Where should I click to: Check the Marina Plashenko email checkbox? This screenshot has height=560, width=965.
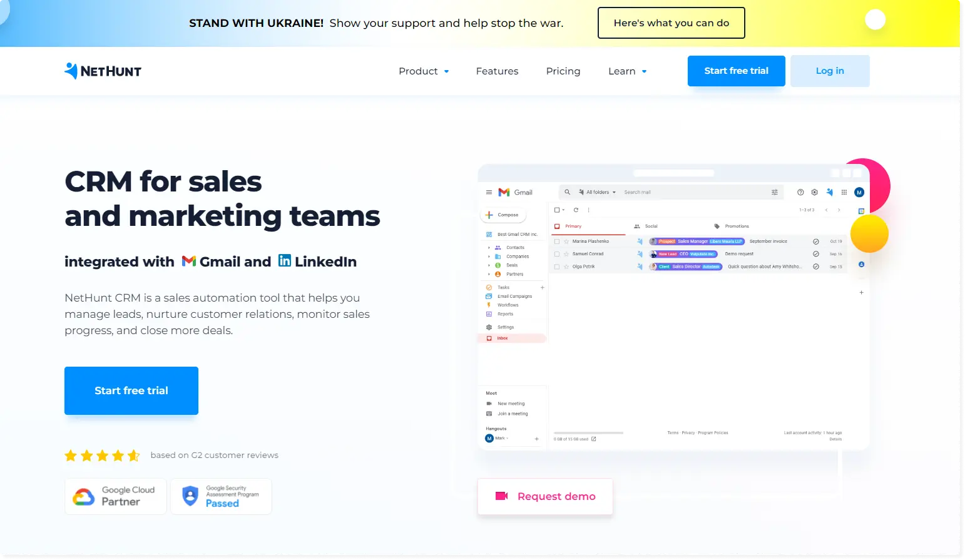click(x=557, y=242)
